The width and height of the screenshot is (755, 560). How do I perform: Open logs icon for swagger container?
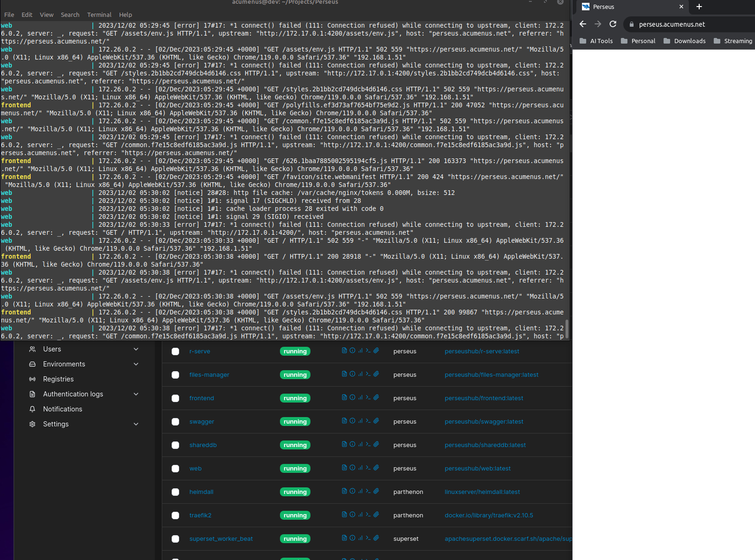[x=344, y=421]
